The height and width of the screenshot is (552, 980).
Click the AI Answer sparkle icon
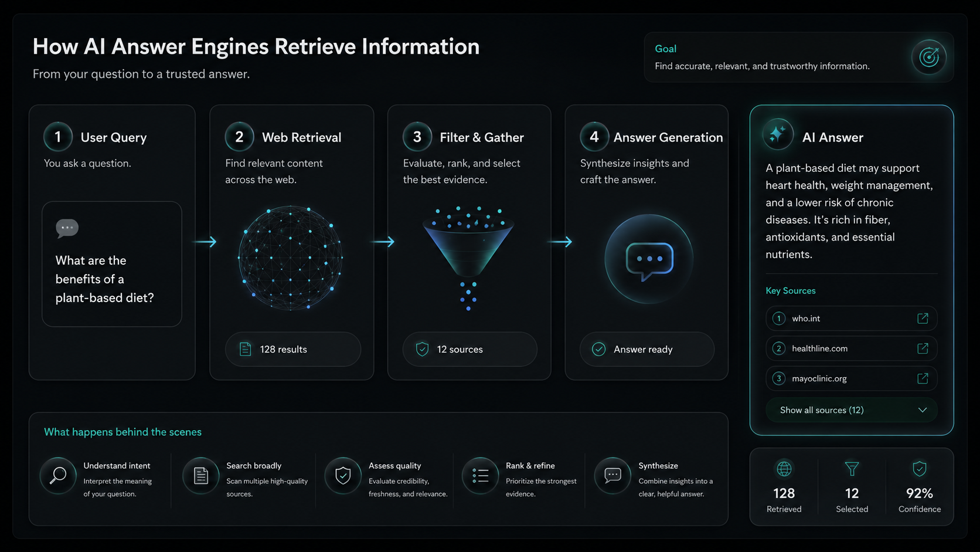tap(778, 134)
